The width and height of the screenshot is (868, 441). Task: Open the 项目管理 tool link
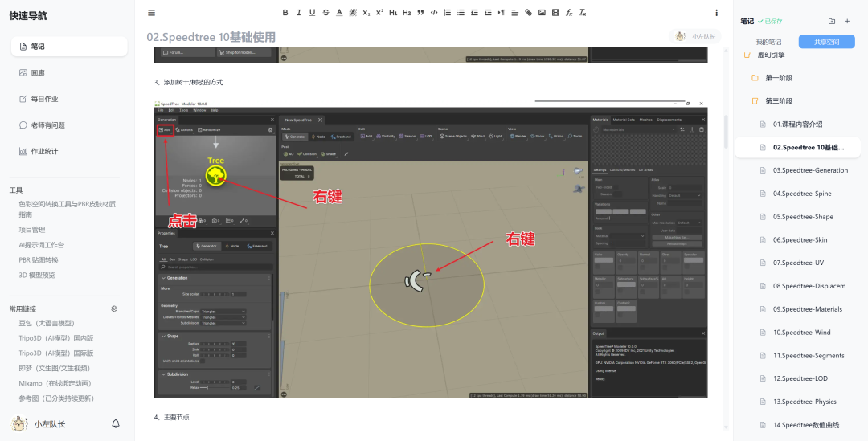(32, 230)
